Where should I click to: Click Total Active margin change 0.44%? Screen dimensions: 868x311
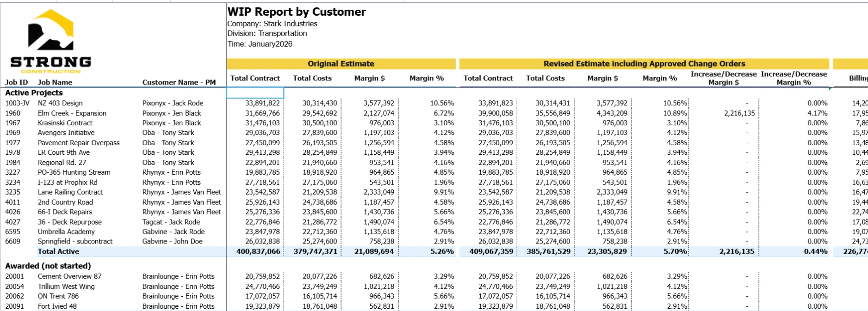[x=816, y=251]
